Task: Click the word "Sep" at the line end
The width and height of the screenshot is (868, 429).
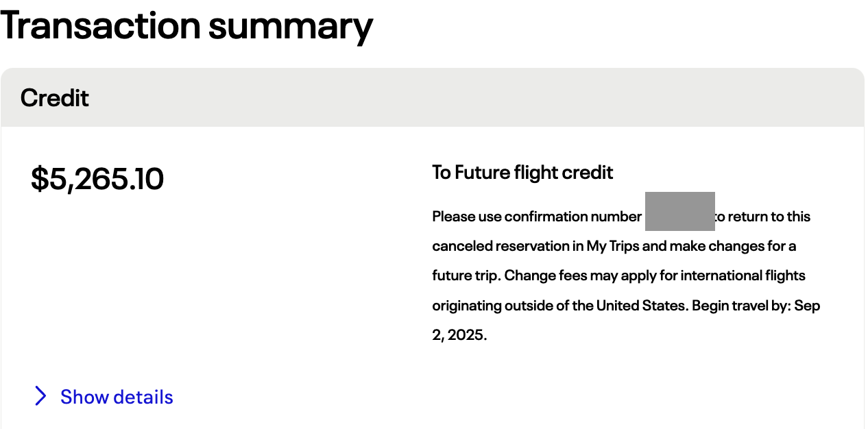Action: point(807,306)
